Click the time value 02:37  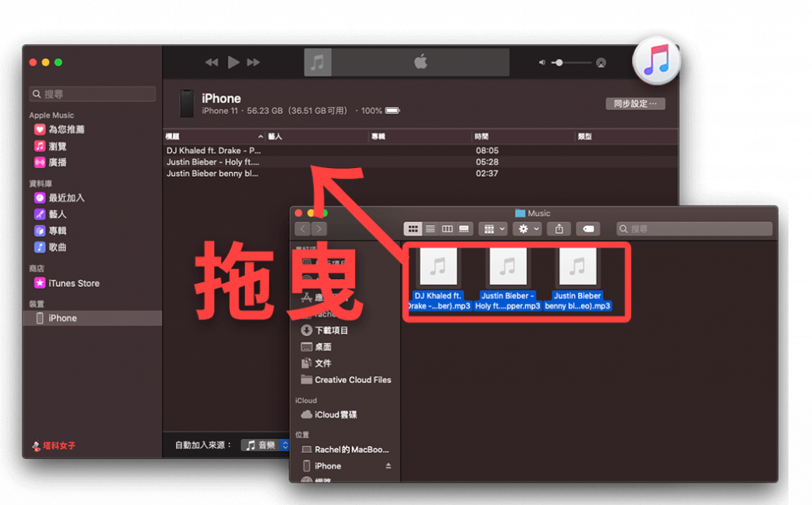(487, 174)
